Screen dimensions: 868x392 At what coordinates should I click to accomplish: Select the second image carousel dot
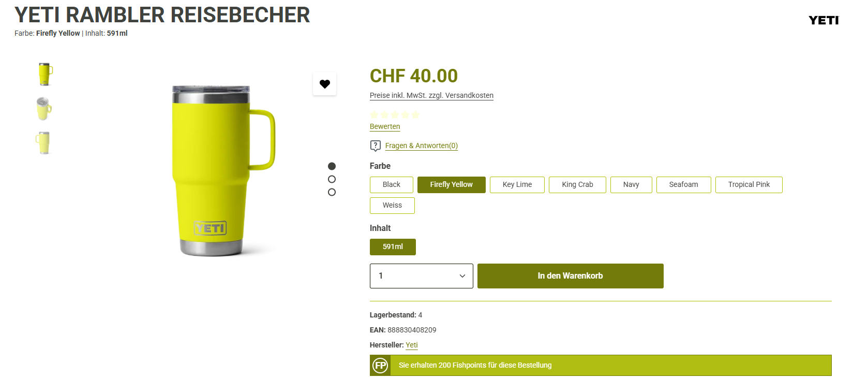coord(332,179)
